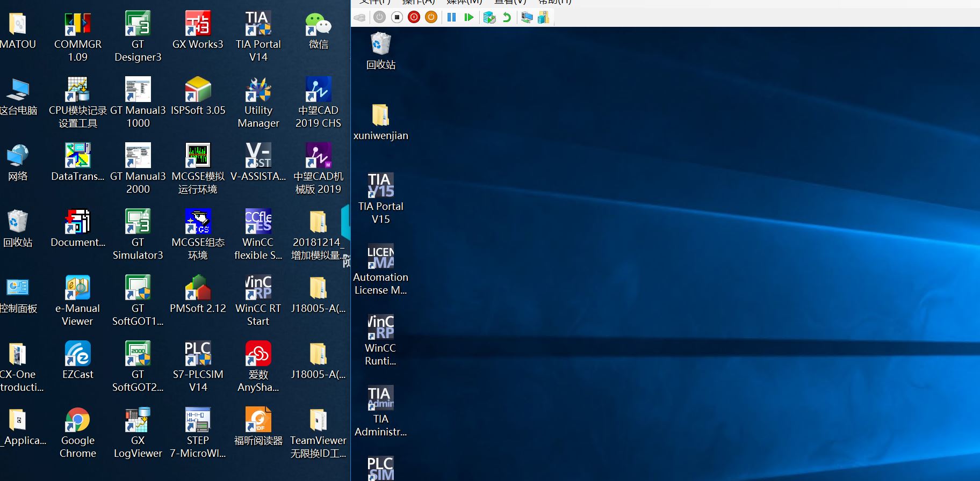Click the green Revert arrow icon
This screenshot has width=980, height=481.
tap(507, 17)
